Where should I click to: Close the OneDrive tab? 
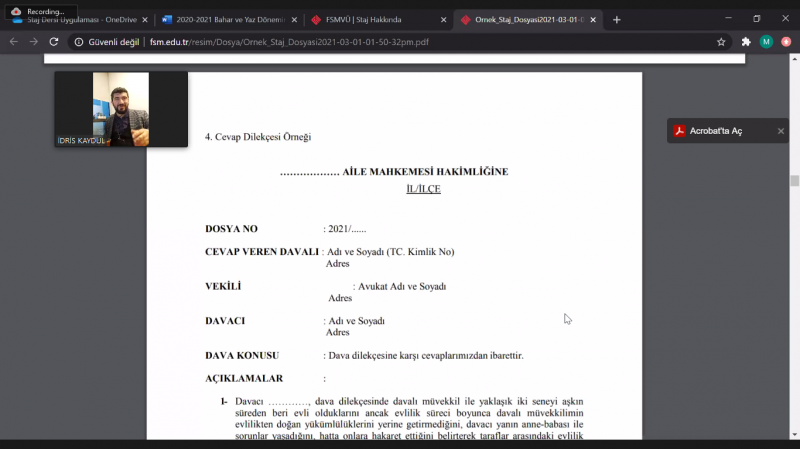point(145,20)
